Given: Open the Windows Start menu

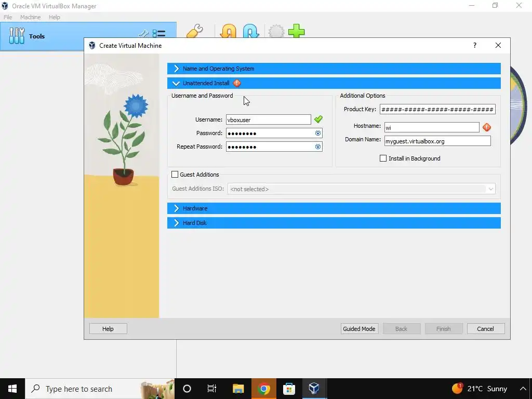Looking at the screenshot, I should pyautogui.click(x=12, y=389).
